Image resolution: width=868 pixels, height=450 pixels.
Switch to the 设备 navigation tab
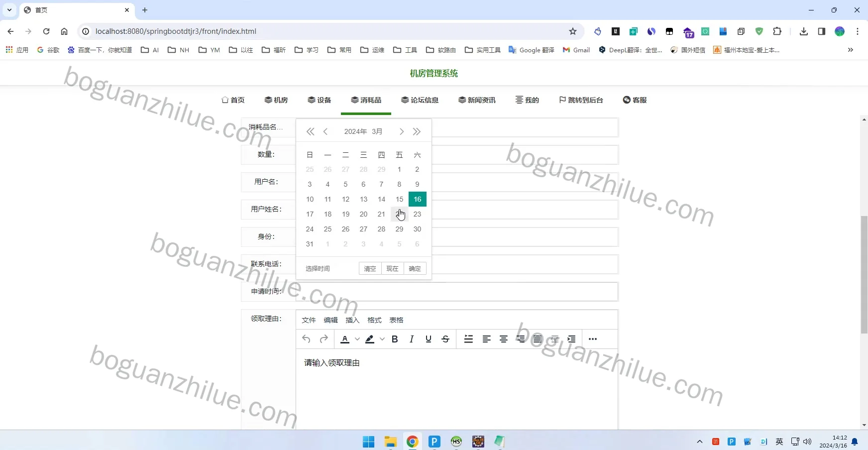pyautogui.click(x=320, y=100)
